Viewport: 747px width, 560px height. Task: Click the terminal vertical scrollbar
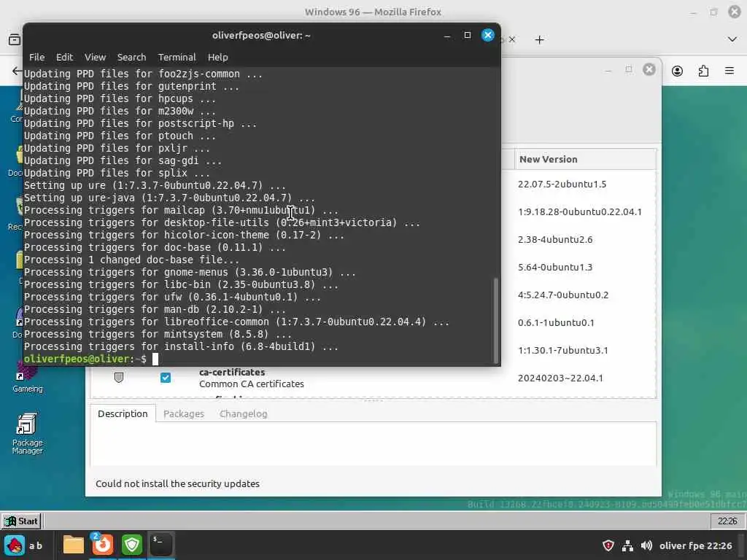pos(496,320)
